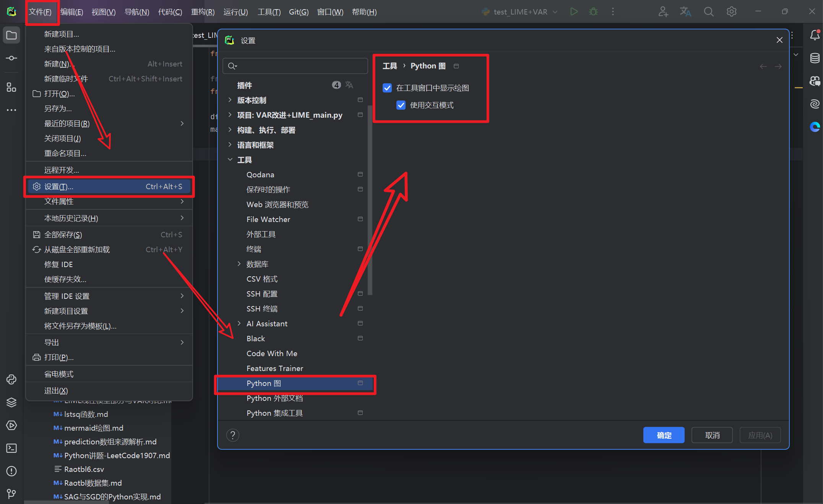Select the File Watcher settings item
Screen dimensions: 823x504
pyautogui.click(x=295, y=219)
